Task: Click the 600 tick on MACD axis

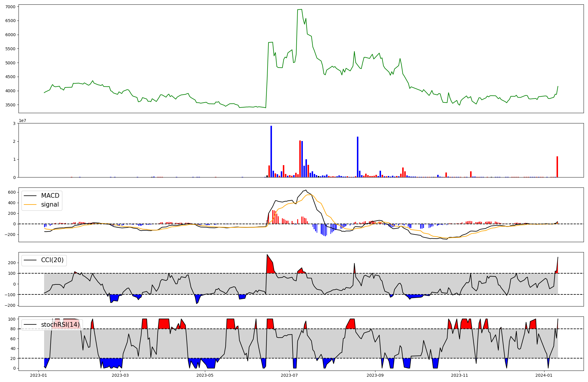Action: 12,192
